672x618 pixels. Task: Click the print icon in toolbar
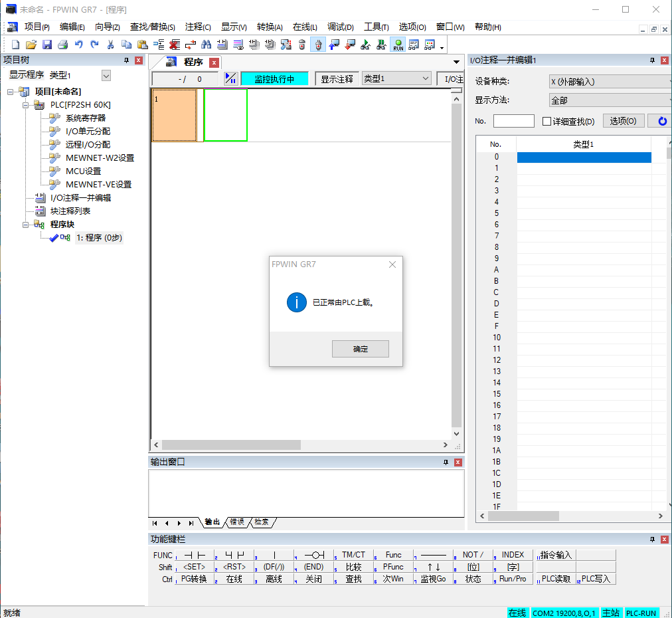click(x=62, y=45)
